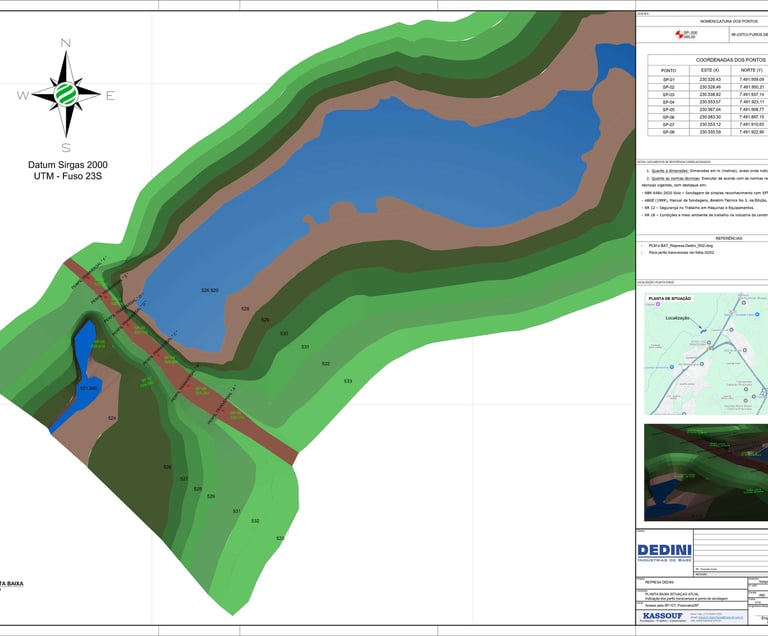Click the 'SP-04' row in coordinates table
768x636 pixels.
[708, 102]
